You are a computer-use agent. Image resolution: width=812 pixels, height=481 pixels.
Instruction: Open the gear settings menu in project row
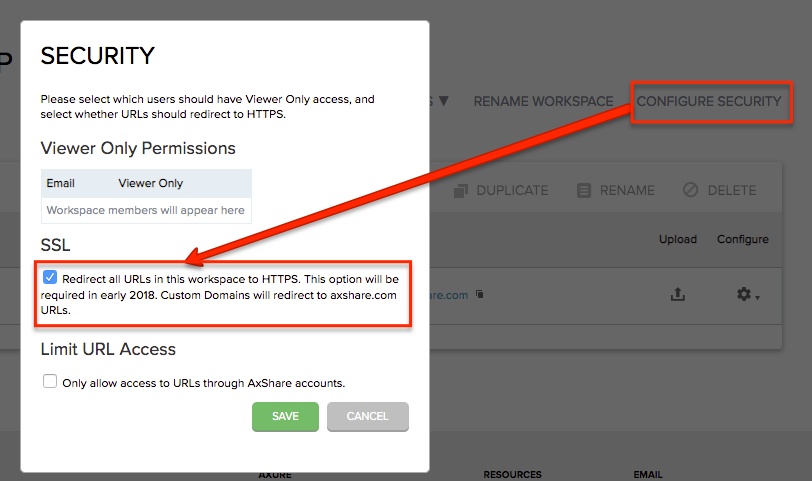pyautogui.click(x=745, y=295)
